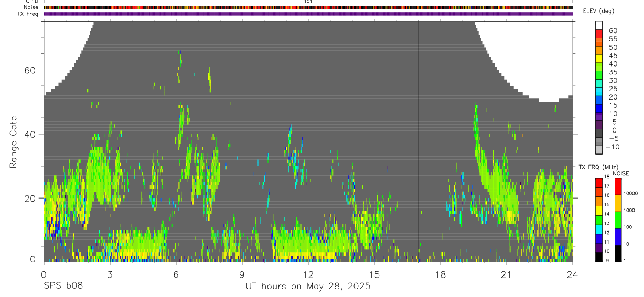Click the 'TX FRQ (MHz)' legend title
Screen dimensions: 644x297
(599, 167)
